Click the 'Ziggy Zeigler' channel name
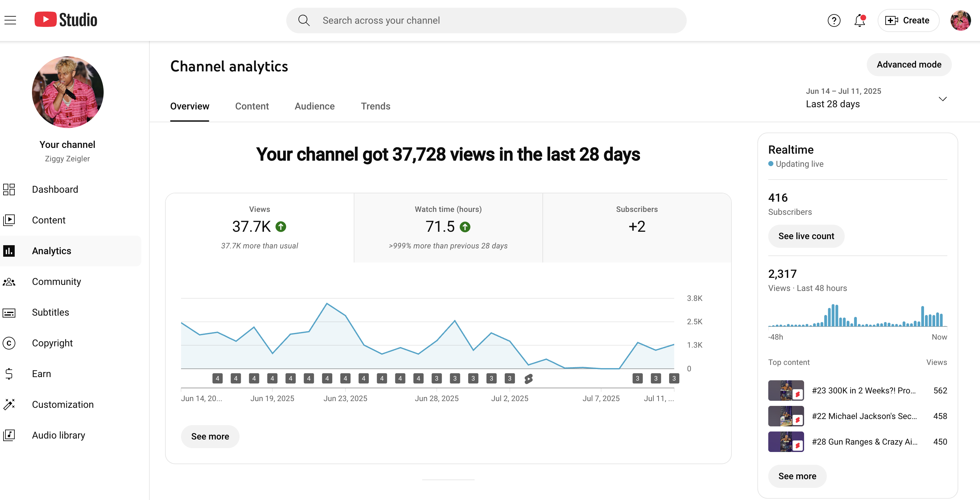980x500 pixels. tap(67, 159)
